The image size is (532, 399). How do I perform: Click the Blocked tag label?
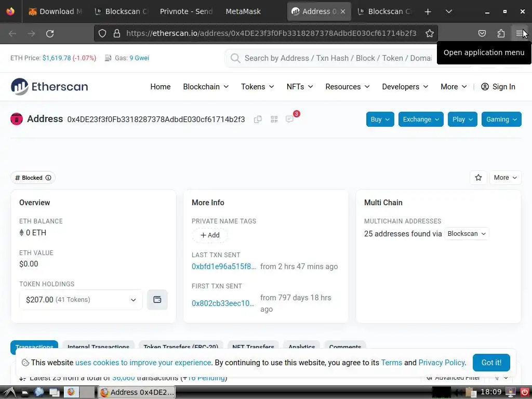click(29, 178)
